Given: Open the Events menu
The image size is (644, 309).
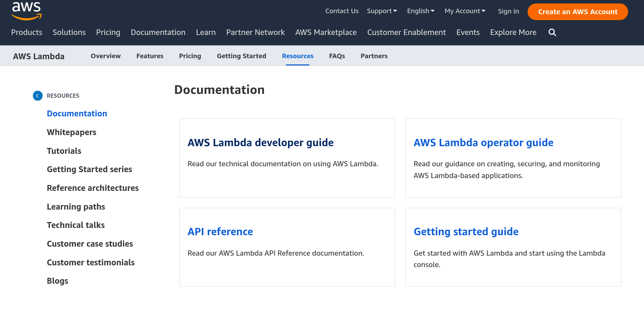Looking at the screenshot, I should tap(468, 32).
